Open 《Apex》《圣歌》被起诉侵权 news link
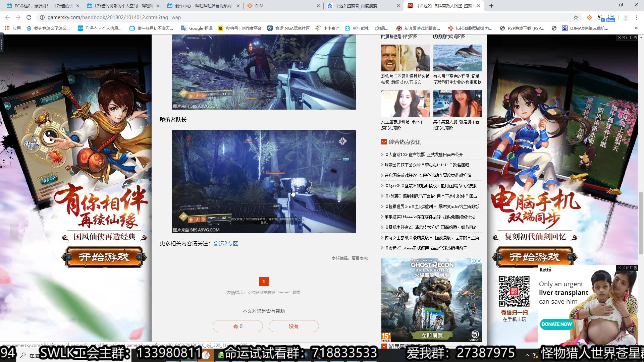This screenshot has width=644, height=362. (x=431, y=186)
